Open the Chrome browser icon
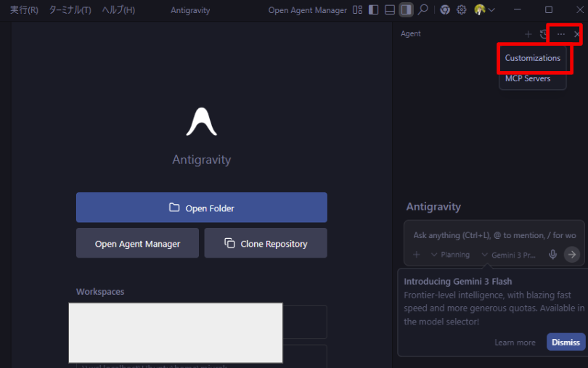588x368 pixels. tap(445, 9)
